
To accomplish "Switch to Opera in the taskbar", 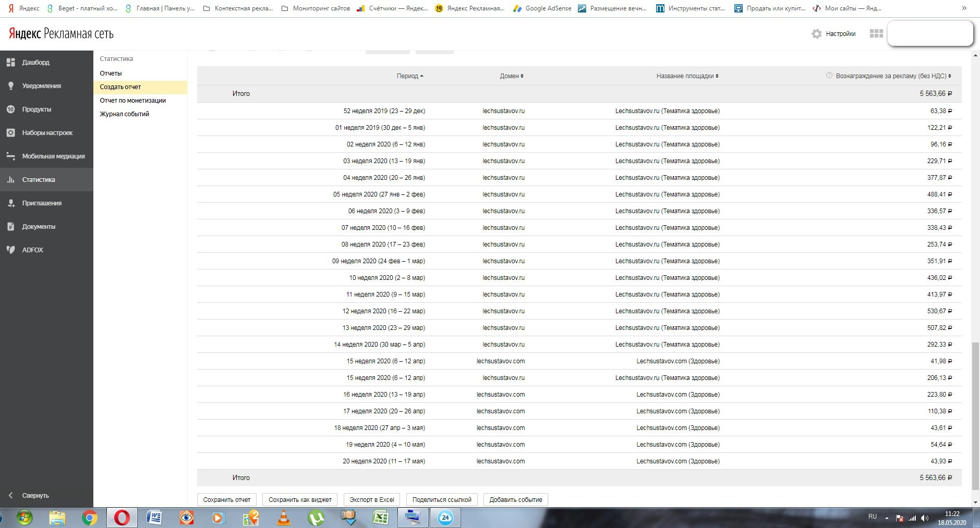I will pos(122,518).
